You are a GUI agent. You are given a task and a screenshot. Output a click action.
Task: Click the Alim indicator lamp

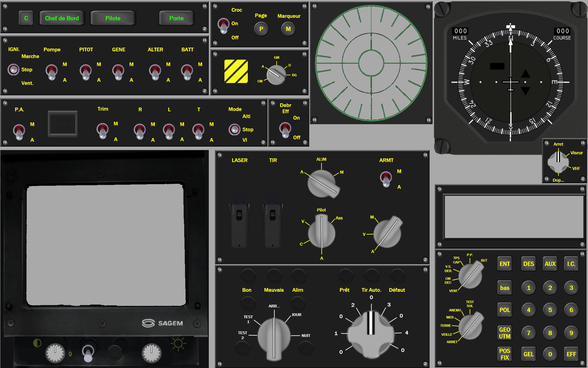pos(298,276)
